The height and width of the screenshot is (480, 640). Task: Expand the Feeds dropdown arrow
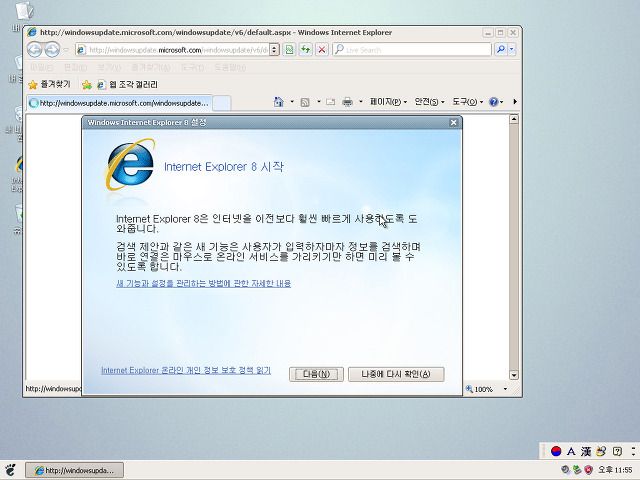pyautogui.click(x=319, y=102)
